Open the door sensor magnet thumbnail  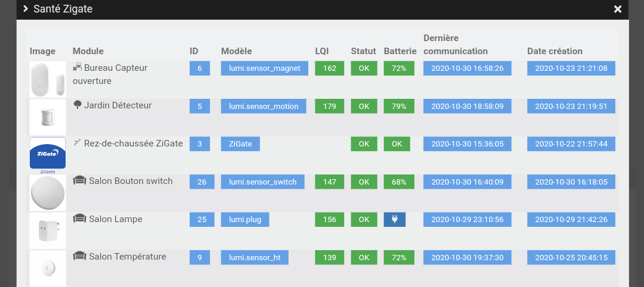[x=48, y=79]
